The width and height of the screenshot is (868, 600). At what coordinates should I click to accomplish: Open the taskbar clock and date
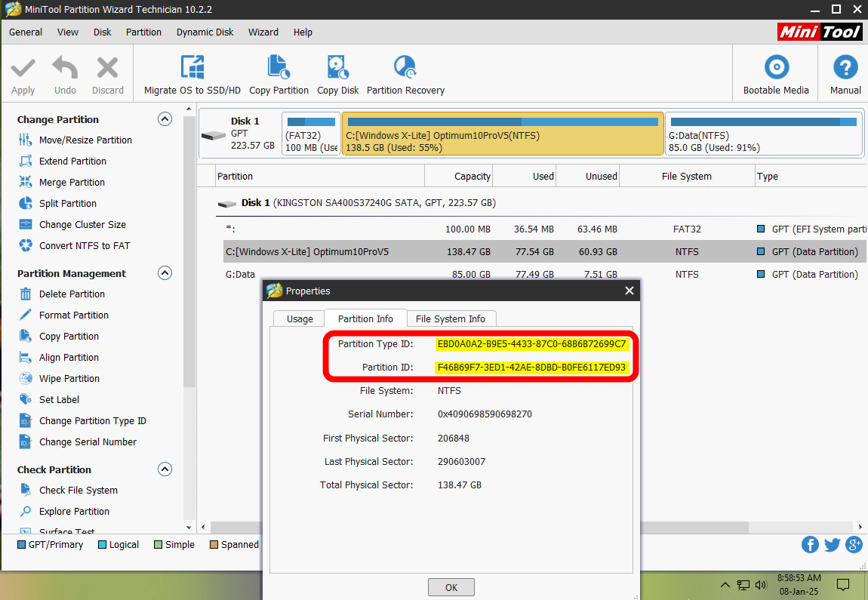point(799,584)
